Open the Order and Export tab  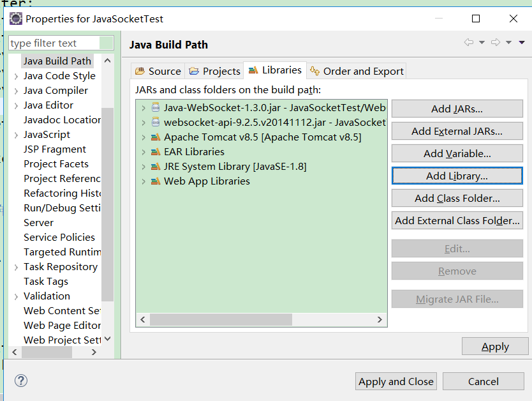[357, 71]
